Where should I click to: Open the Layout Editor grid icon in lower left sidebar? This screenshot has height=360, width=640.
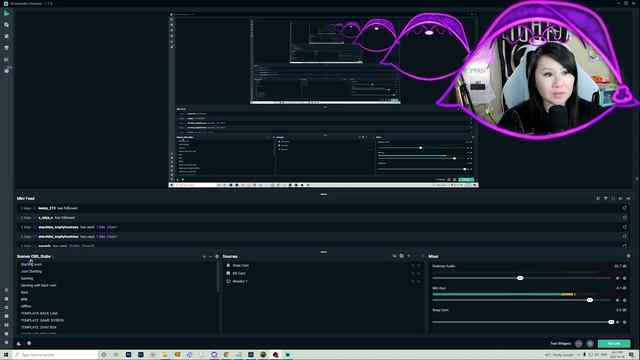coord(6,316)
